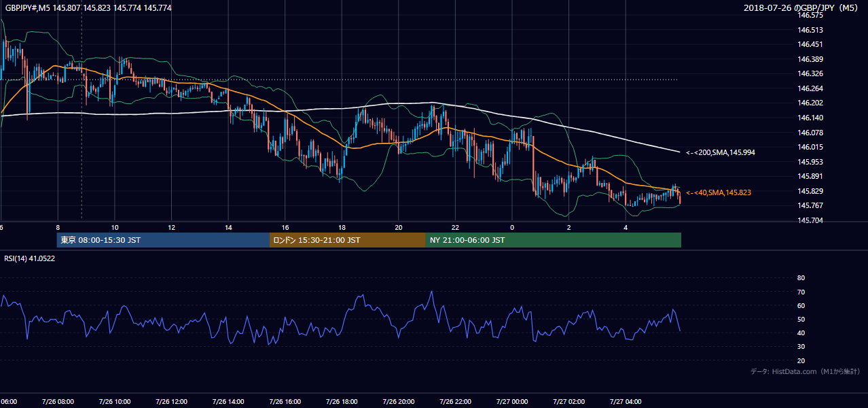Click hour tick 22 below price chart
The width and height of the screenshot is (868, 408).
(x=455, y=227)
